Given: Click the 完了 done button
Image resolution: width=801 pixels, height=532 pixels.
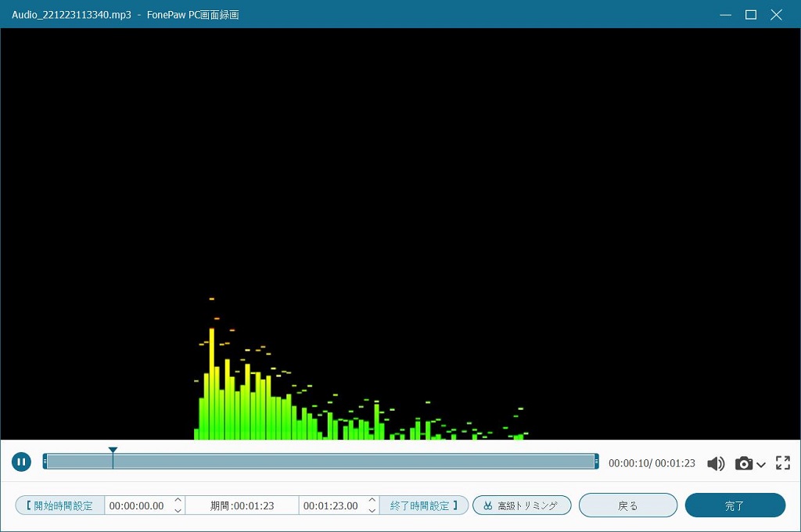Looking at the screenshot, I should 735,505.
